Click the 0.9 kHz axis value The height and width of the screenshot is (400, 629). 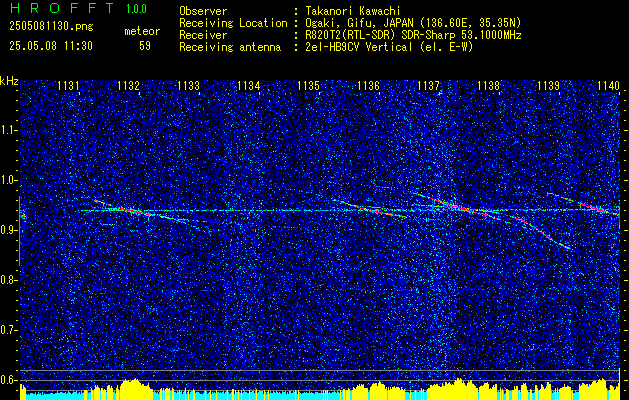[8, 230]
